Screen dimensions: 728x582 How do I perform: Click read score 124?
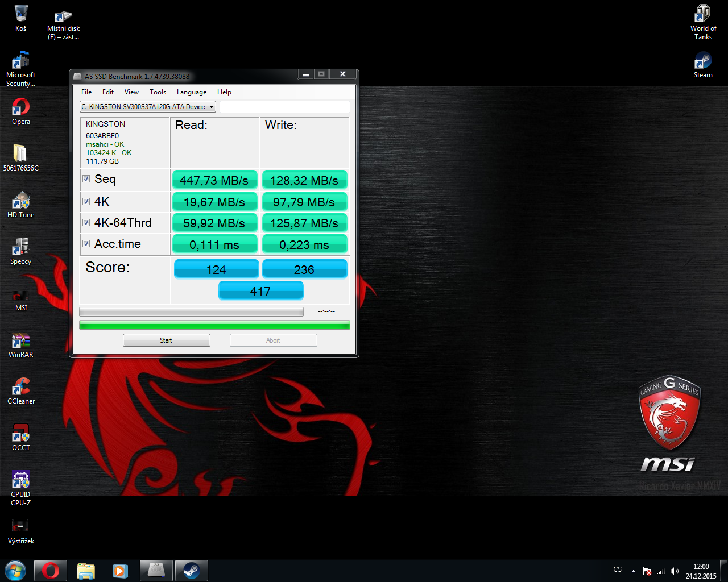216,269
